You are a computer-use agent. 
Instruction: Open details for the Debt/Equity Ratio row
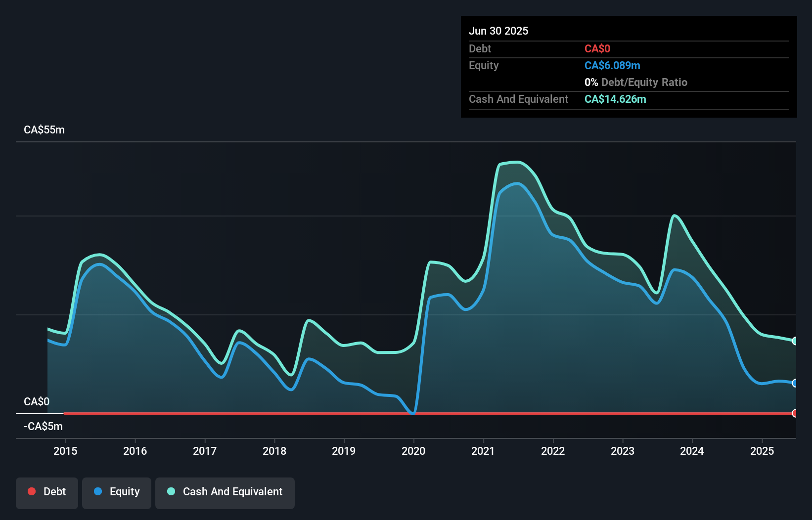[636, 82]
